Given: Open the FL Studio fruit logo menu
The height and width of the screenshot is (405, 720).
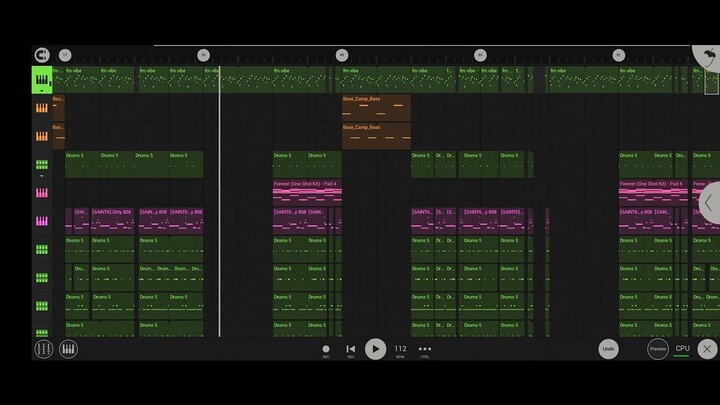Looking at the screenshot, I should (x=708, y=57).
